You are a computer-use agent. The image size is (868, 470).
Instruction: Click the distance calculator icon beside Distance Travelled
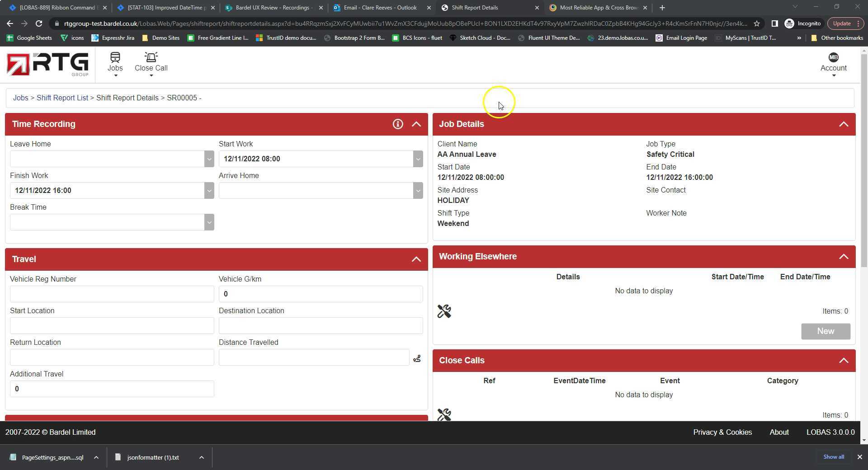[417, 358]
